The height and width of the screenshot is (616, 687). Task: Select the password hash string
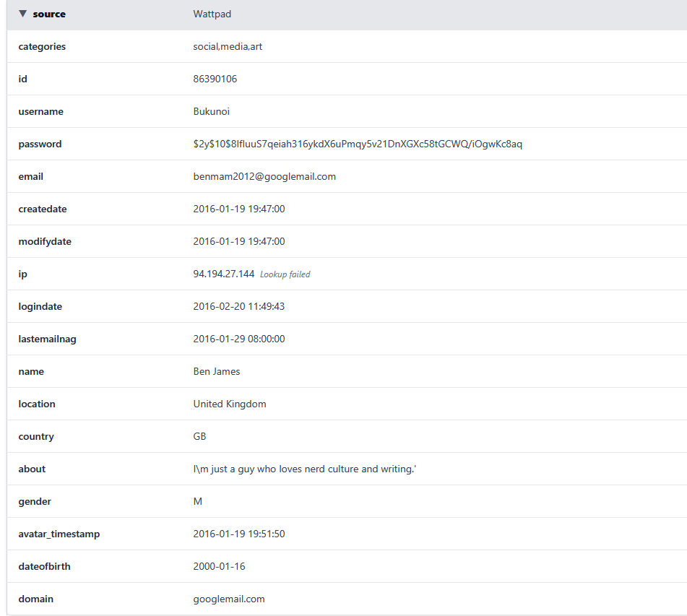click(358, 144)
